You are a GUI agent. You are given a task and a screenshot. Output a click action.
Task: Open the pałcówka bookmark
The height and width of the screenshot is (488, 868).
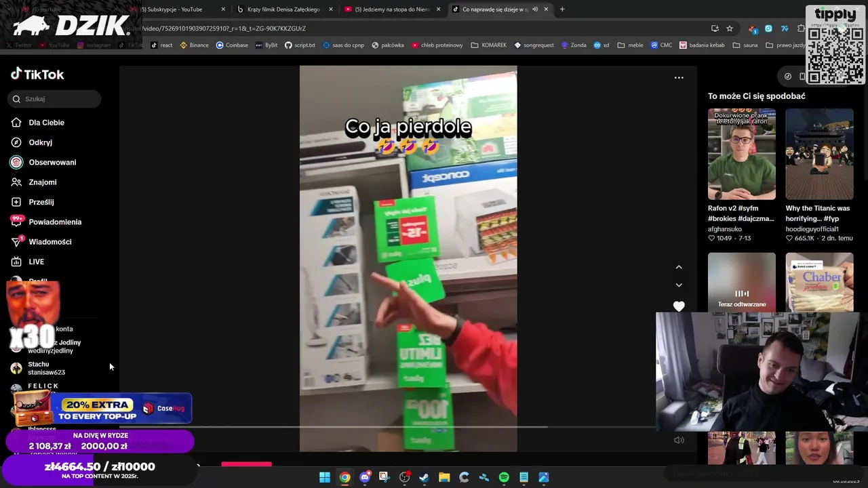tap(387, 45)
